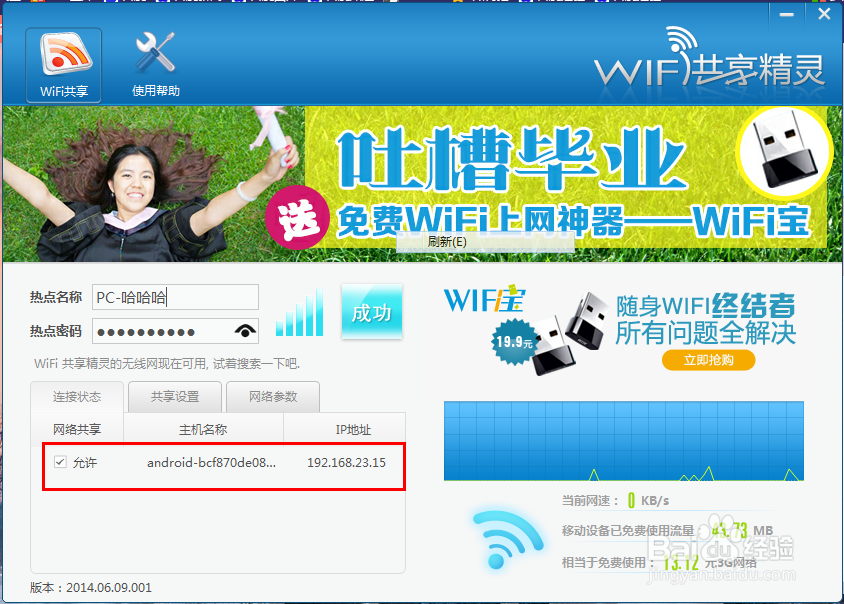Toggle the password visibility eye icon

(245, 331)
